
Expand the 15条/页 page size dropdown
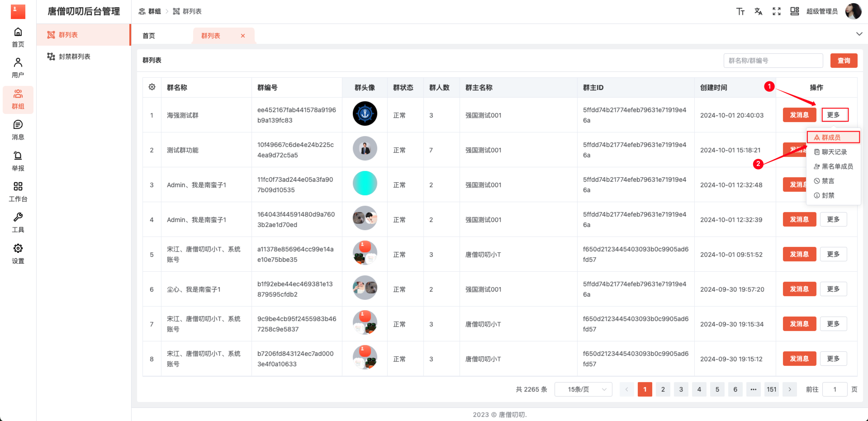click(583, 389)
